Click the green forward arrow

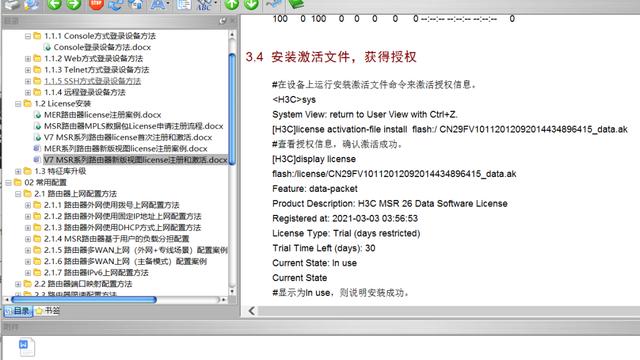[74, 4]
